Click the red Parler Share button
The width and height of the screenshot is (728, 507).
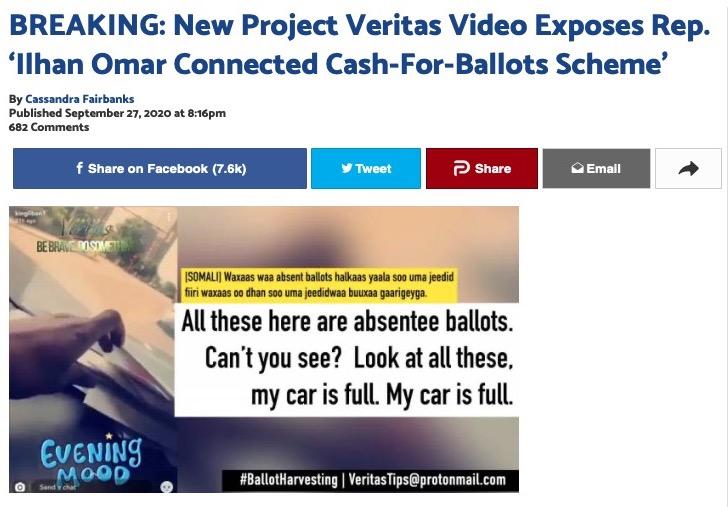pos(482,169)
